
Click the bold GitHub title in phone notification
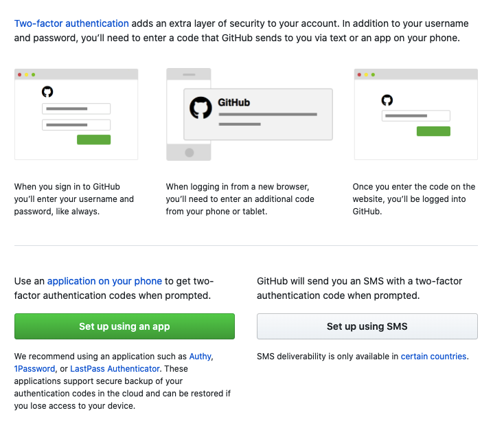(233, 102)
